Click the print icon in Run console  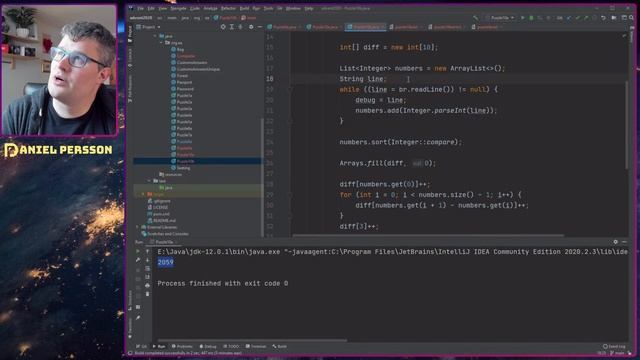[x=147, y=285]
